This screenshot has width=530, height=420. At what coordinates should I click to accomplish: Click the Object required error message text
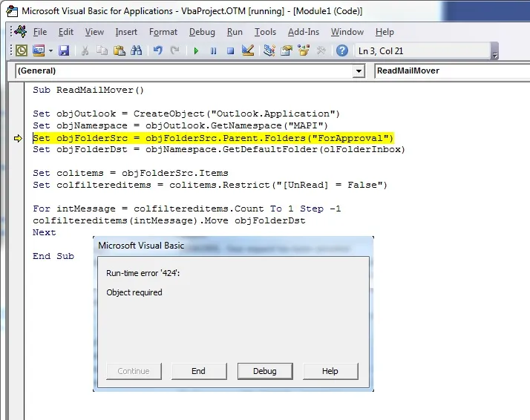pyautogui.click(x=134, y=292)
